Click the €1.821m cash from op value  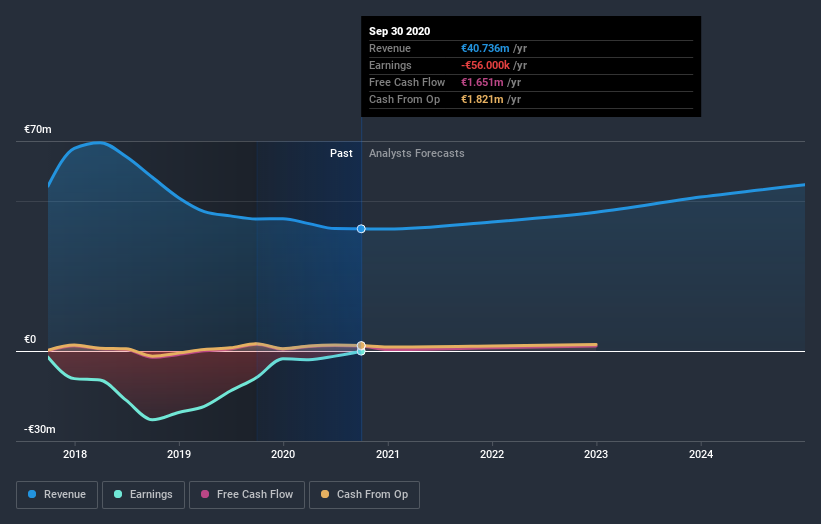point(482,99)
